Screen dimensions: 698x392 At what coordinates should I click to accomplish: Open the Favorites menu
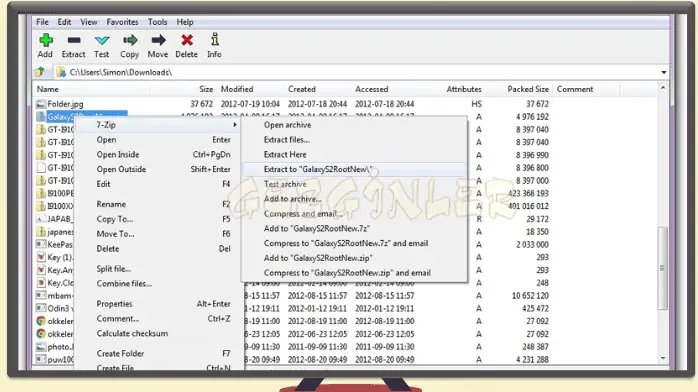[122, 22]
